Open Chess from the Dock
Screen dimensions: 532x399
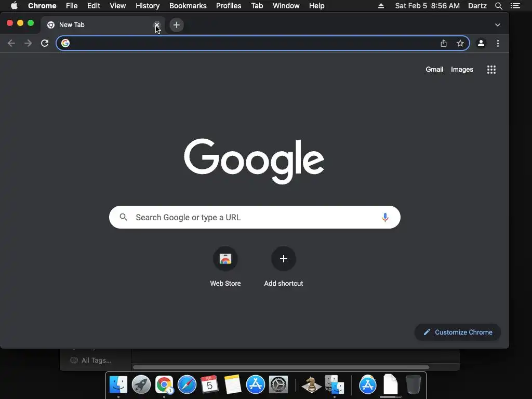pos(311,385)
